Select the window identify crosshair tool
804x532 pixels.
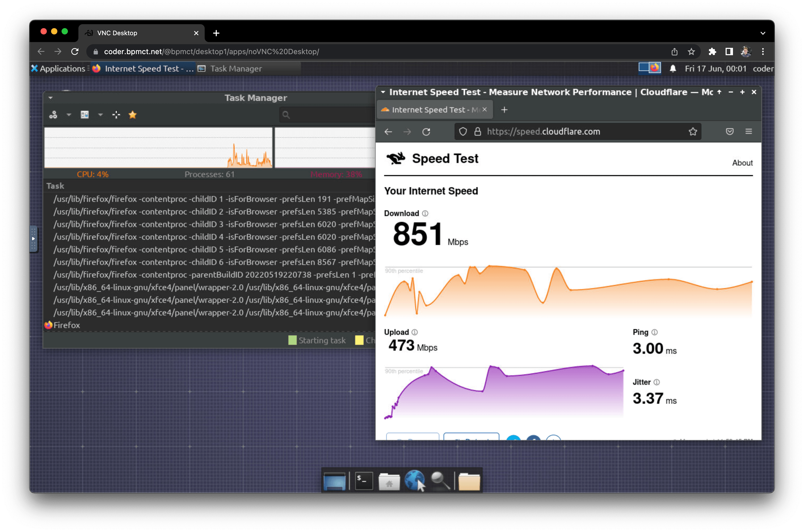pyautogui.click(x=116, y=115)
